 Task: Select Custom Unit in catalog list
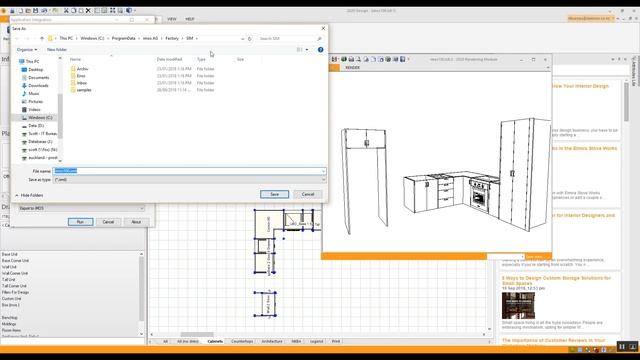11,298
